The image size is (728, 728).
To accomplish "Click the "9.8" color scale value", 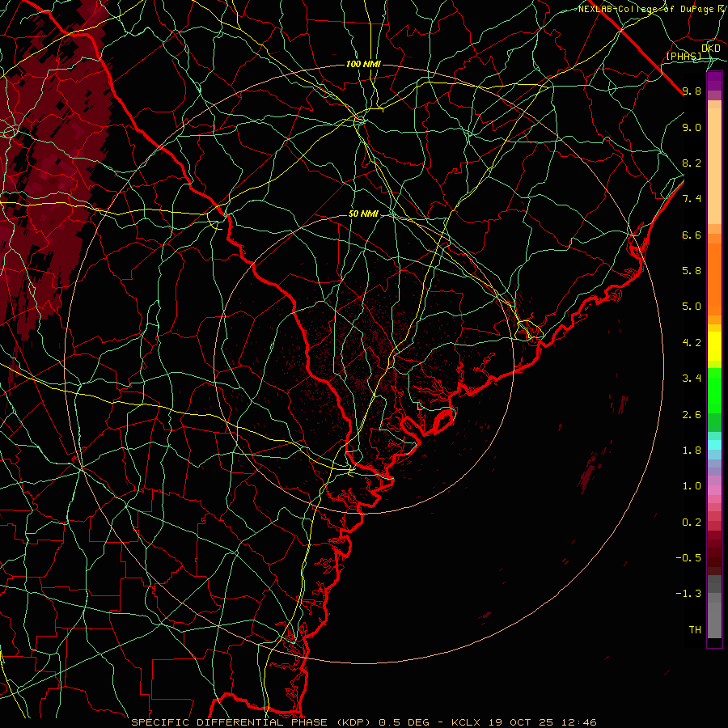I will click(x=692, y=91).
